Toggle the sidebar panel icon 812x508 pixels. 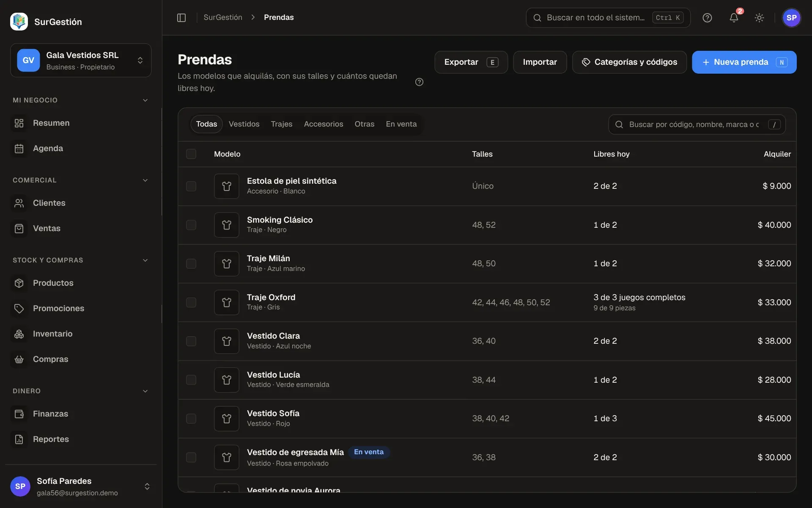point(181,17)
